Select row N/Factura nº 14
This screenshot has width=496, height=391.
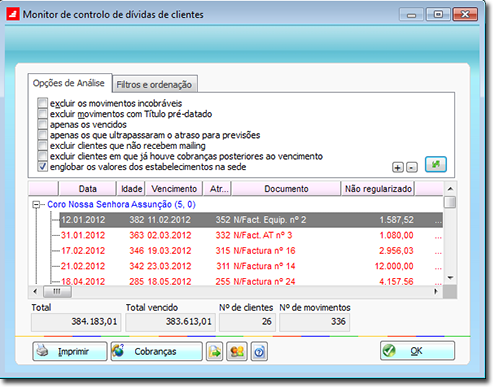pos(251,266)
